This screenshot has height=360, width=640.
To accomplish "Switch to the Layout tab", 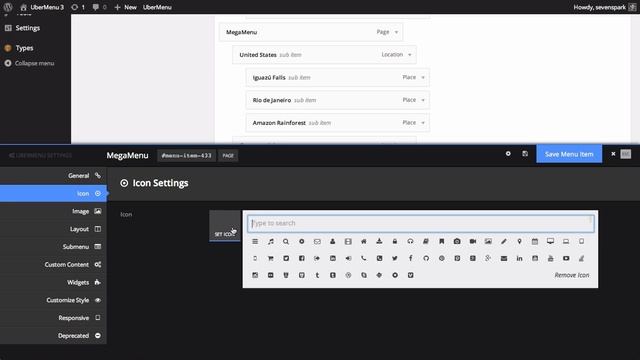I will point(53,229).
